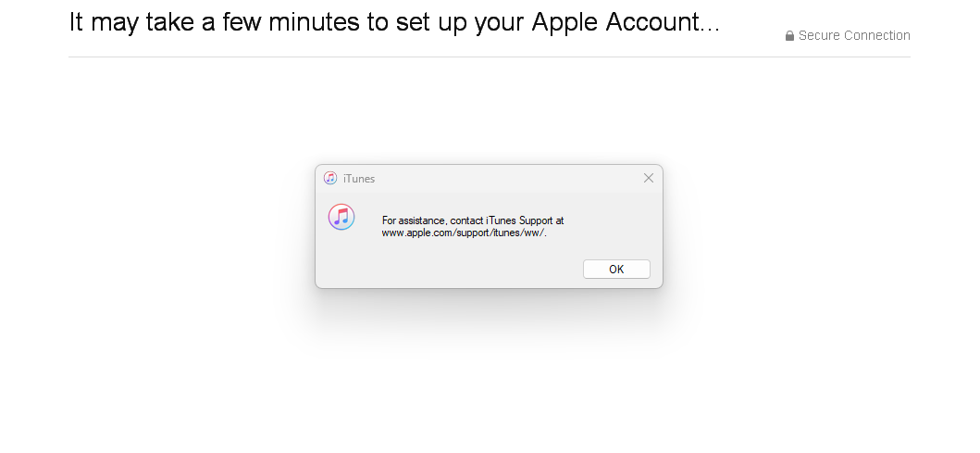Click the Secure Connection label
980x453 pixels.
coord(854,36)
